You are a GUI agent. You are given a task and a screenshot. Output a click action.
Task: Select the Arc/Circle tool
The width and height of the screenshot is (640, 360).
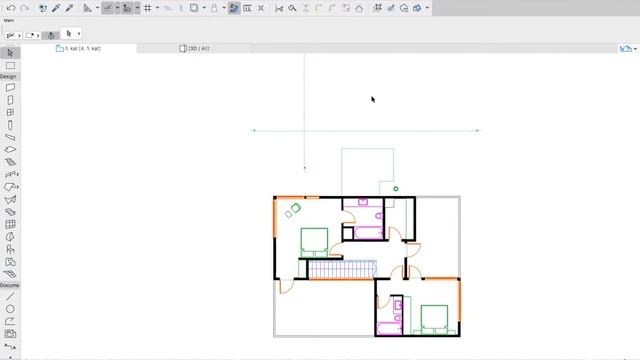click(10, 309)
